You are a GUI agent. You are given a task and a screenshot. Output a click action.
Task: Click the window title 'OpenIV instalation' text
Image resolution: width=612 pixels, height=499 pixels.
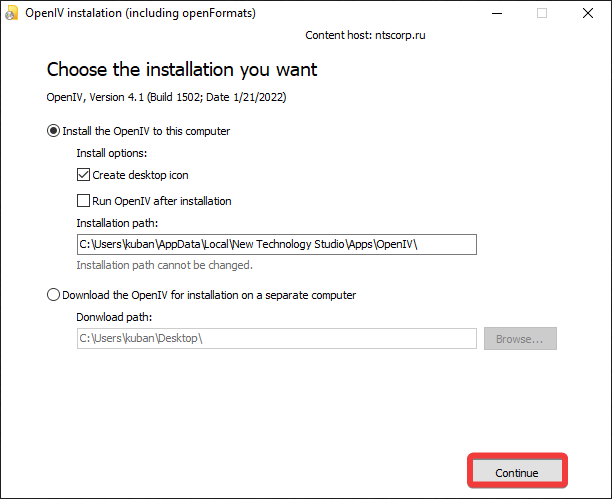(141, 13)
